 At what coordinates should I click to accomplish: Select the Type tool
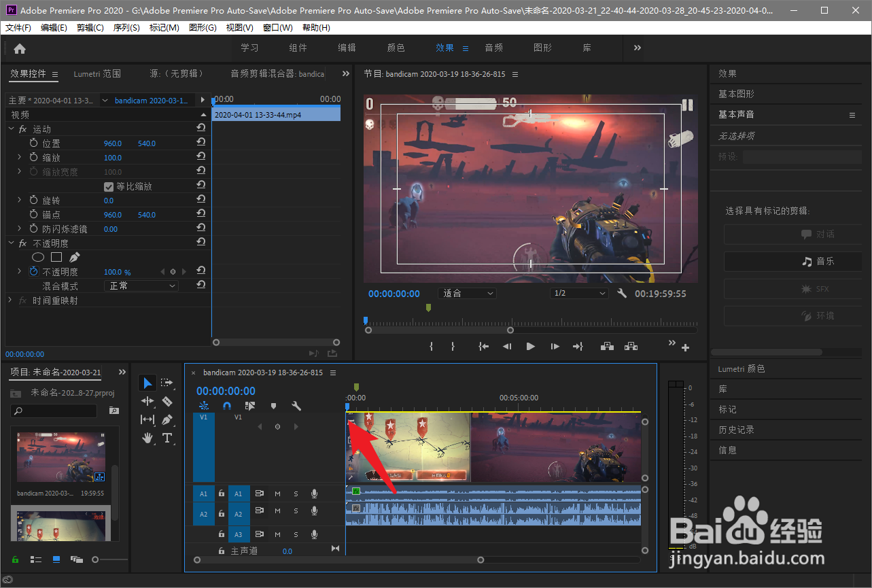(x=167, y=438)
